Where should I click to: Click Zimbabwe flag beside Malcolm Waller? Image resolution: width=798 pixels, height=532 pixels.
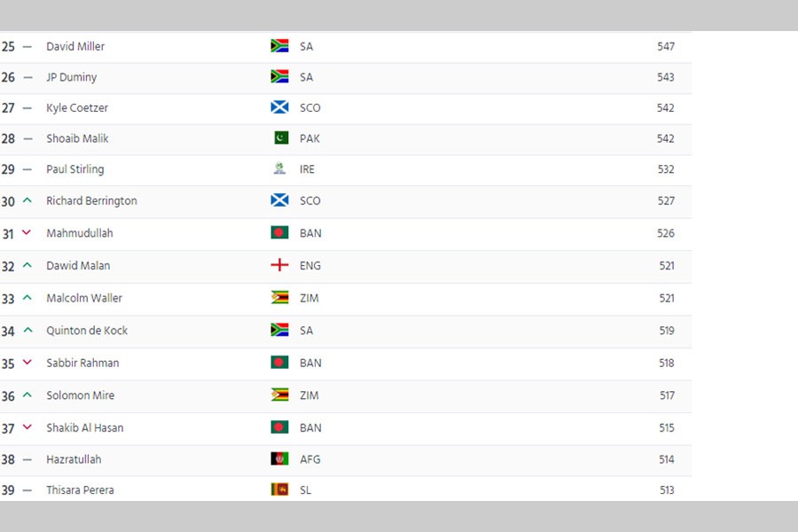tap(279, 298)
